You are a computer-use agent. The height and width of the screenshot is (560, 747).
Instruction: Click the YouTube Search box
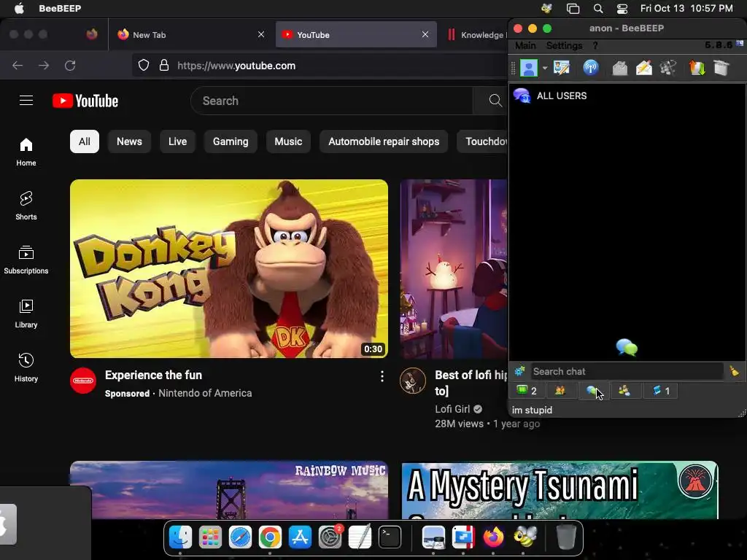point(332,101)
